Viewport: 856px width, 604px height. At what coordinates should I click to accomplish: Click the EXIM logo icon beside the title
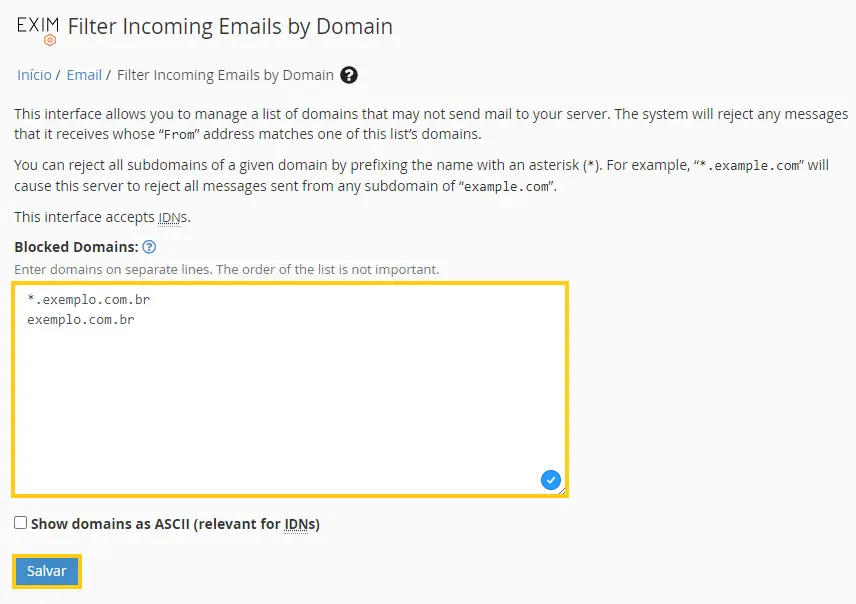pos(38,31)
